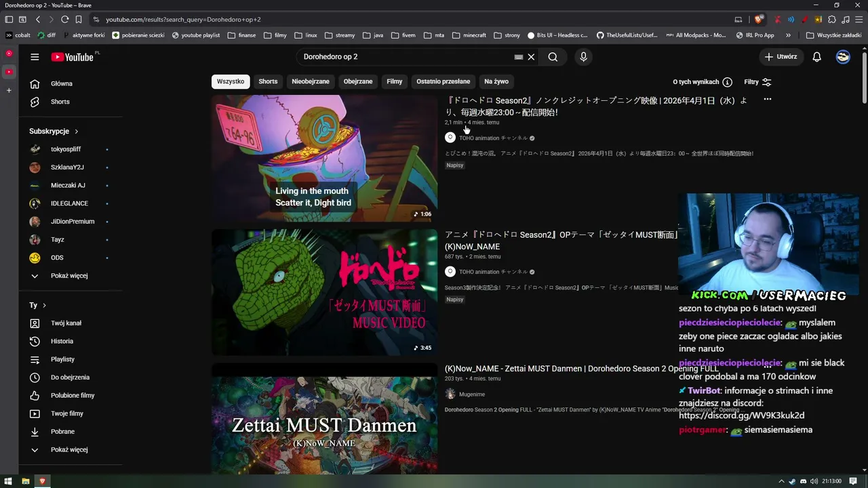Image resolution: width=868 pixels, height=488 pixels.
Task: Open the on-screen keyboard icon in search box
Action: pyautogui.click(x=519, y=58)
